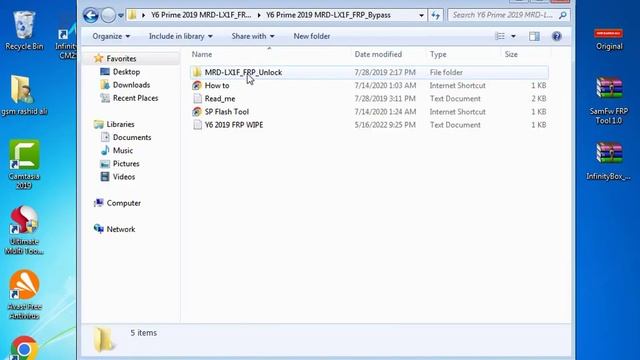This screenshot has width=640, height=360.
Task: Open Pictures library
Action: coord(126,163)
